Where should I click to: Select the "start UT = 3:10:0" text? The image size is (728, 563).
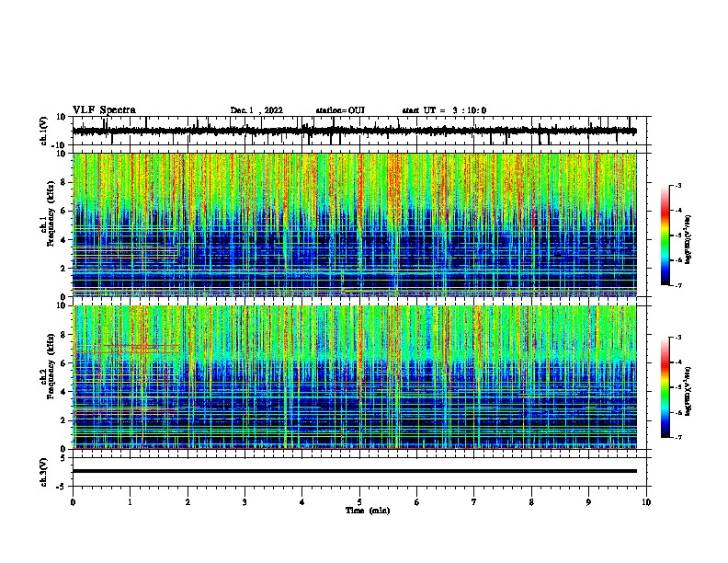pos(444,110)
